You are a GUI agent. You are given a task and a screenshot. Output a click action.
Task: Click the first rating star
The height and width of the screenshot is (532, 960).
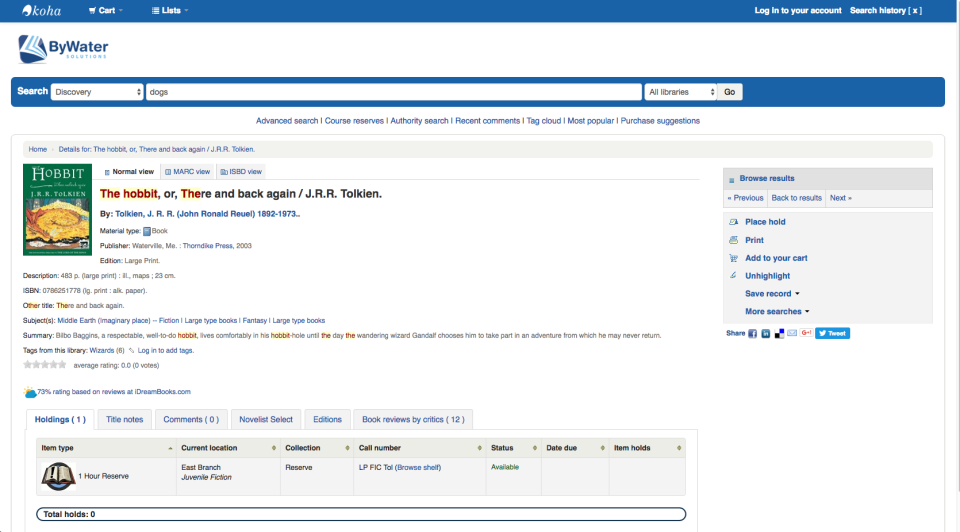coord(27,365)
